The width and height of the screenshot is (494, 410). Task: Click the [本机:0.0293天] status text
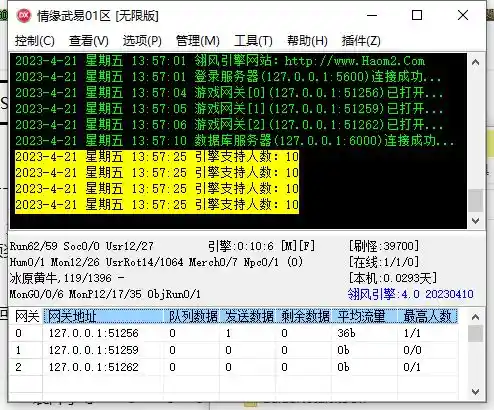click(392, 278)
